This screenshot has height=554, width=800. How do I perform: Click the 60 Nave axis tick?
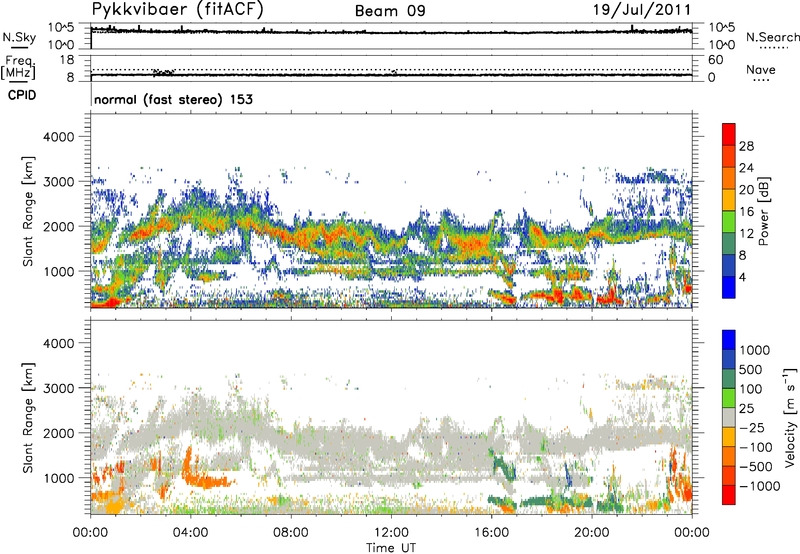point(715,60)
